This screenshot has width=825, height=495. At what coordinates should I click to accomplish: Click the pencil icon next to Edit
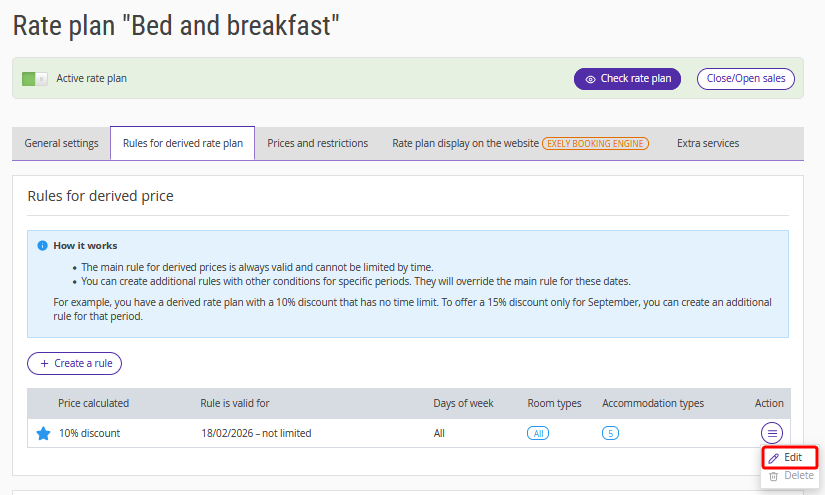(x=773, y=457)
